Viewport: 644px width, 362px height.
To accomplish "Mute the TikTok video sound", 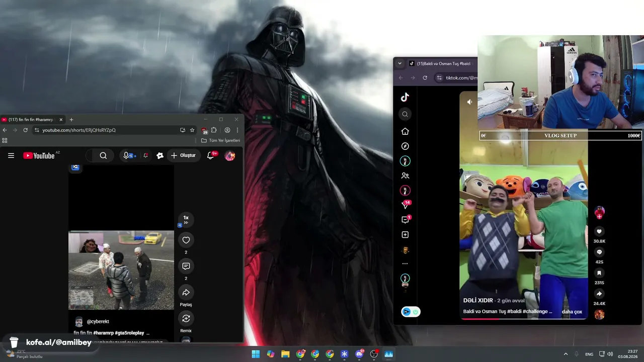I will click(469, 102).
